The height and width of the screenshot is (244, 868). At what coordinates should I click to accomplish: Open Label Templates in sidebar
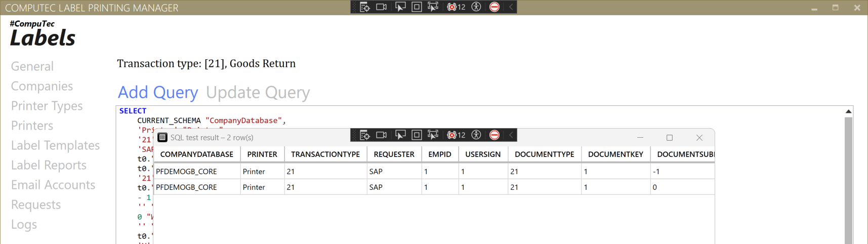pyautogui.click(x=55, y=145)
